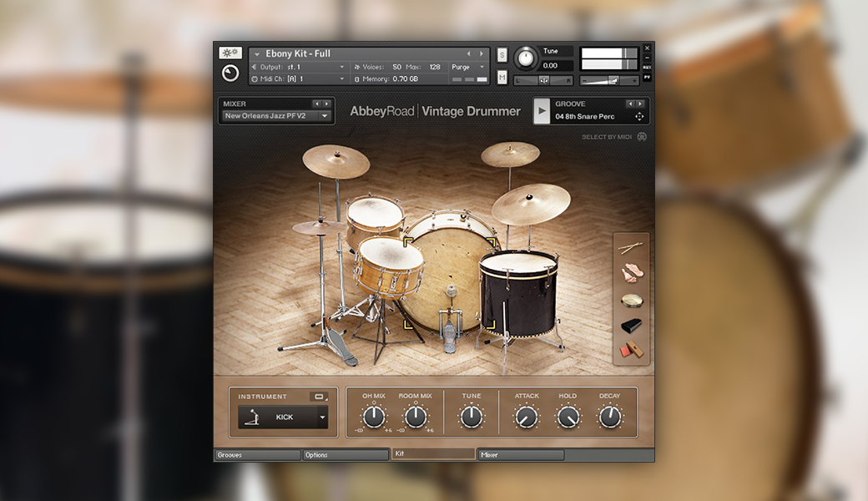Screen dimensions: 868x501
Task: Switch to the Options tab
Action: pyautogui.click(x=345, y=455)
